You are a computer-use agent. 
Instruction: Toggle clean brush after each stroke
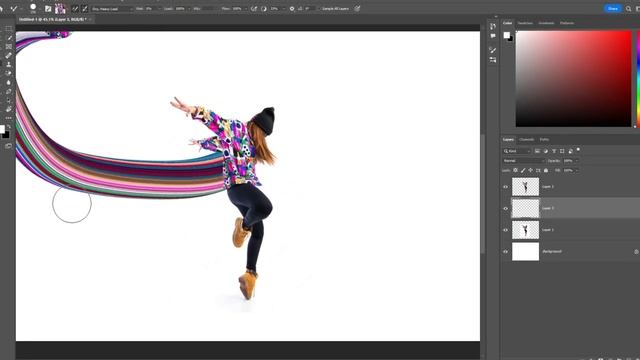coord(84,9)
